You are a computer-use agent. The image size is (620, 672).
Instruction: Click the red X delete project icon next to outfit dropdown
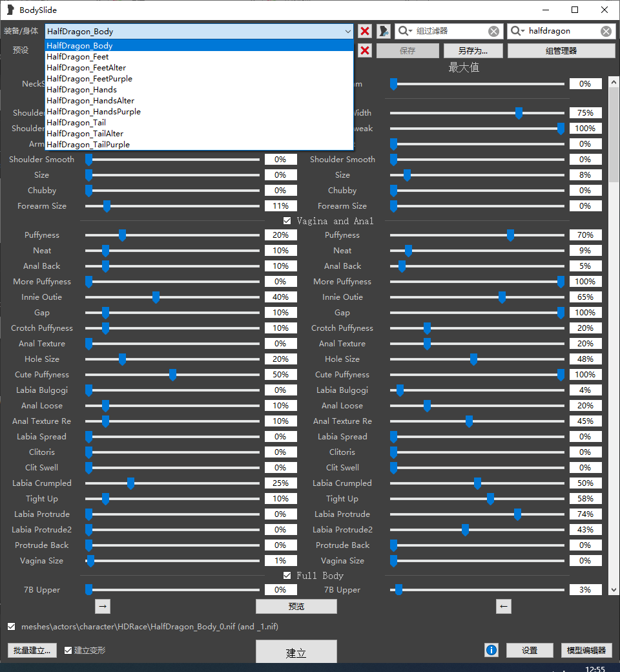365,31
